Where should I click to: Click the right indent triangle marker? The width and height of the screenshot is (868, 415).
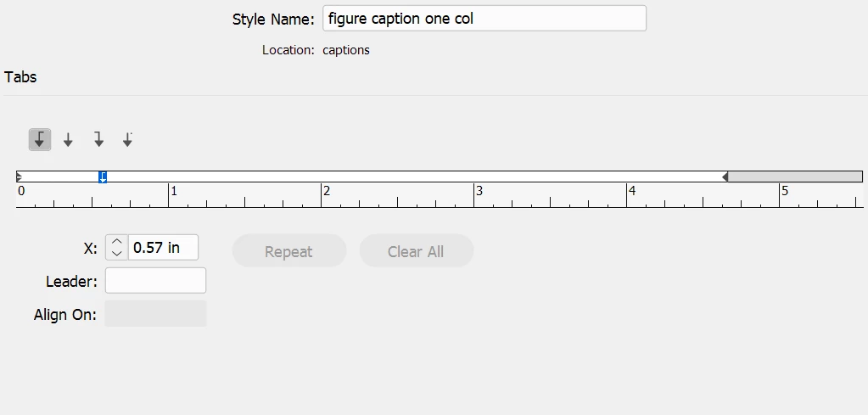pos(725,177)
